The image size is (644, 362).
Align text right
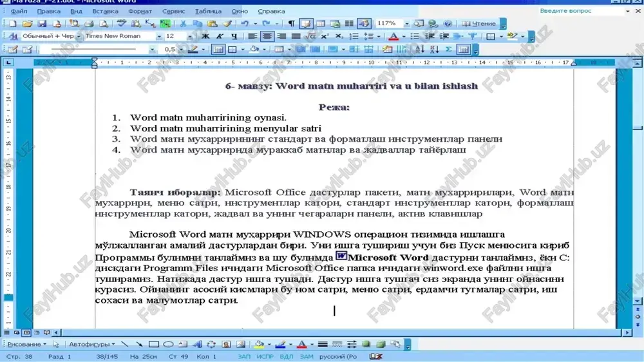point(281,37)
